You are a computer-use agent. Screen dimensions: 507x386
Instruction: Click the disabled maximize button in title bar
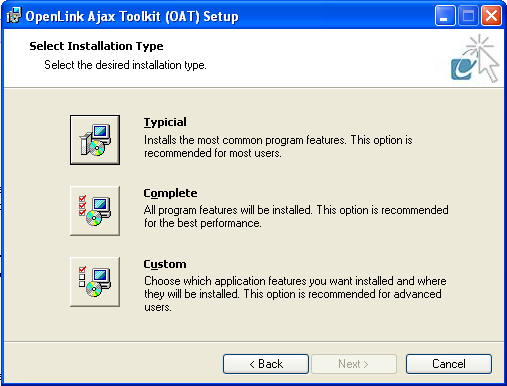pos(468,16)
